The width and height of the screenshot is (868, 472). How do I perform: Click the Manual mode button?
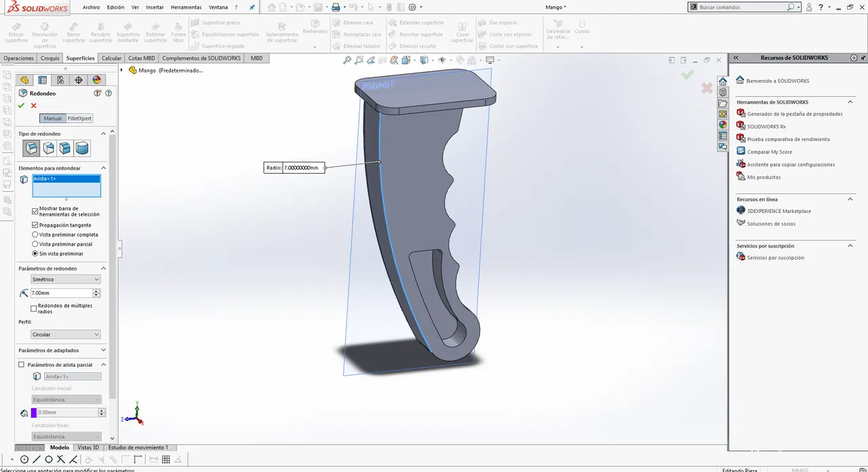point(52,118)
